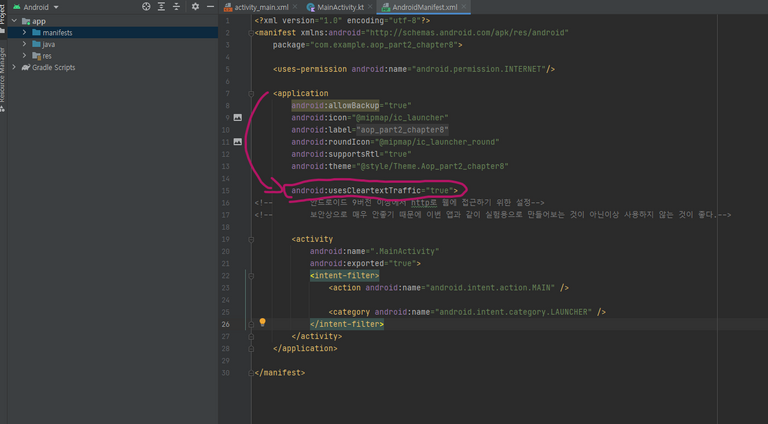Click the Collapse All icon in Project panel
The width and height of the screenshot is (768, 424).
click(176, 6)
